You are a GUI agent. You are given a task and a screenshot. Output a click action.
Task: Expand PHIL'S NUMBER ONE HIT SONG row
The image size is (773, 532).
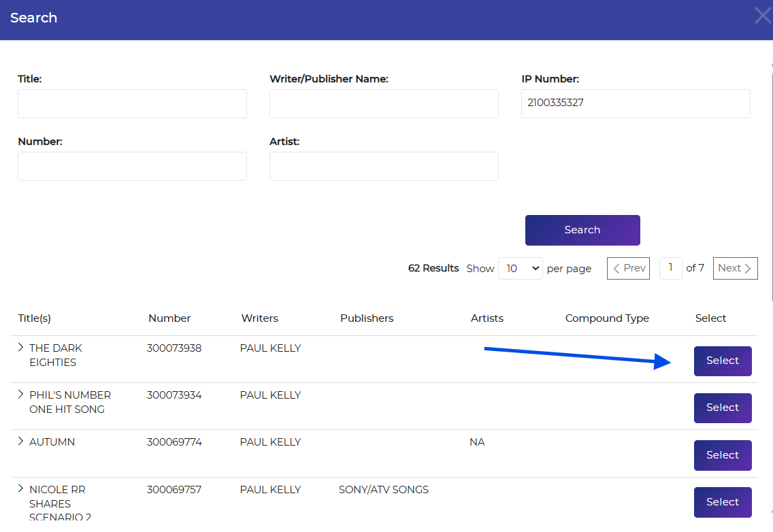tap(21, 395)
